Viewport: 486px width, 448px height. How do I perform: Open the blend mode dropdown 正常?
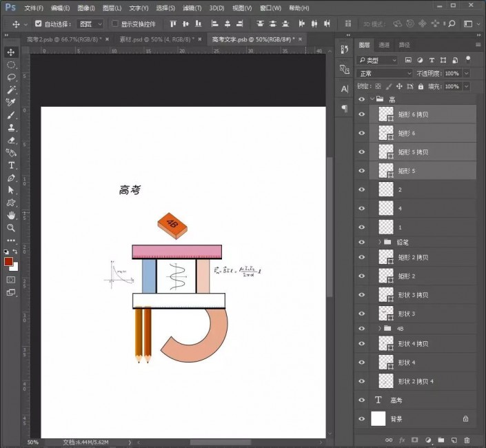coord(385,74)
